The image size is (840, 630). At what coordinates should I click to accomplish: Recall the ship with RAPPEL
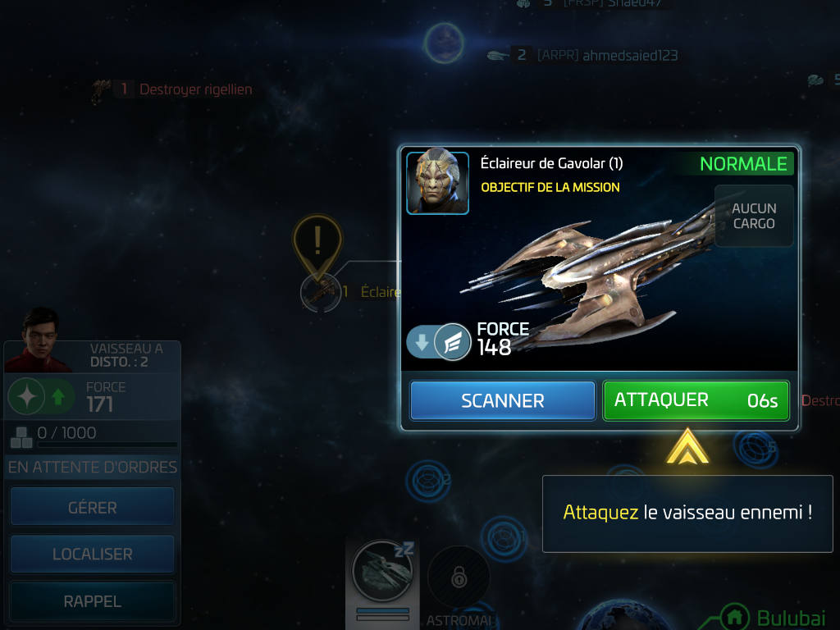click(x=92, y=601)
